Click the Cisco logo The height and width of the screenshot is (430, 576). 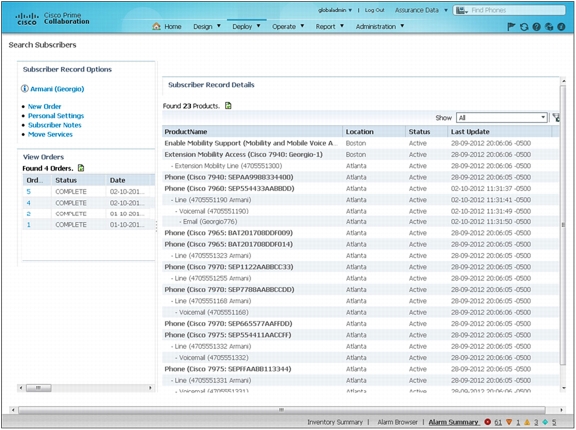27,19
